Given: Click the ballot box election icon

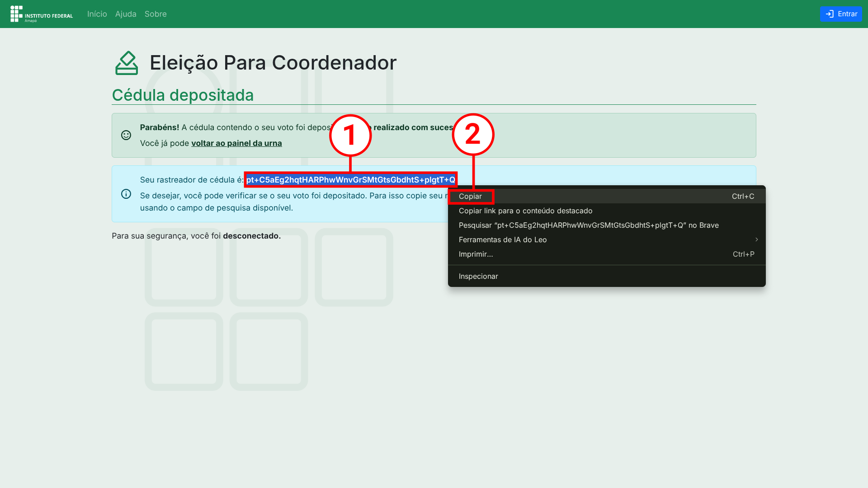Looking at the screenshot, I should 127,63.
